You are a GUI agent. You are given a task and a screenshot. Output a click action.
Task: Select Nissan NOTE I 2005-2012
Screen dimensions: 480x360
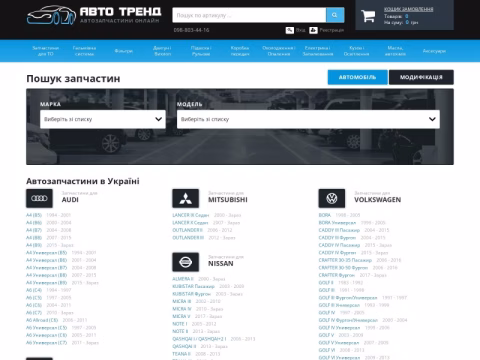coord(180,324)
